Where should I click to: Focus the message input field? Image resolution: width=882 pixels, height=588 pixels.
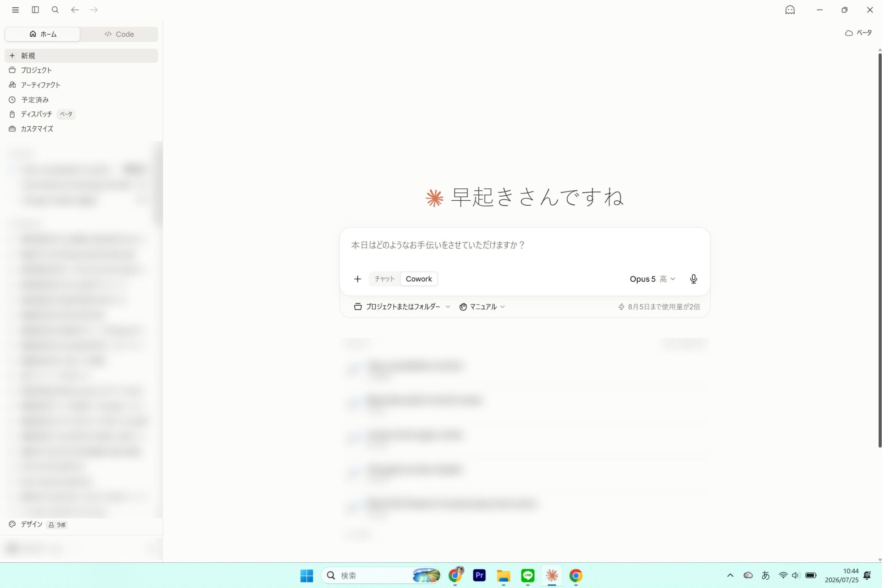coord(525,245)
